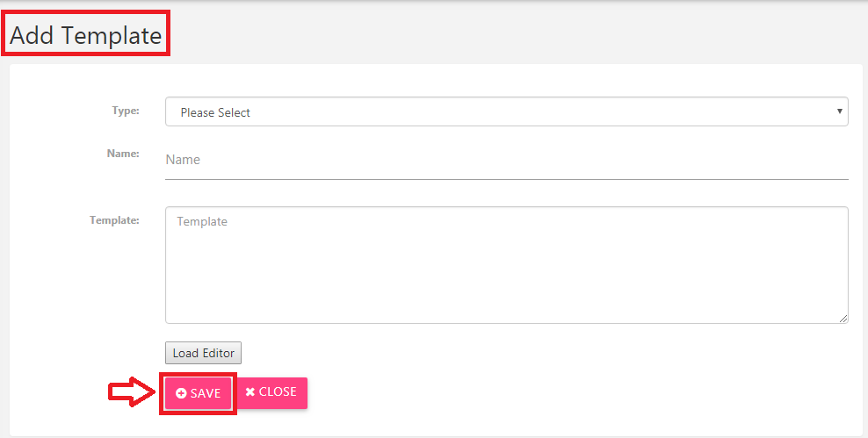Save the new template
This screenshot has width=868, height=438.
point(199,393)
